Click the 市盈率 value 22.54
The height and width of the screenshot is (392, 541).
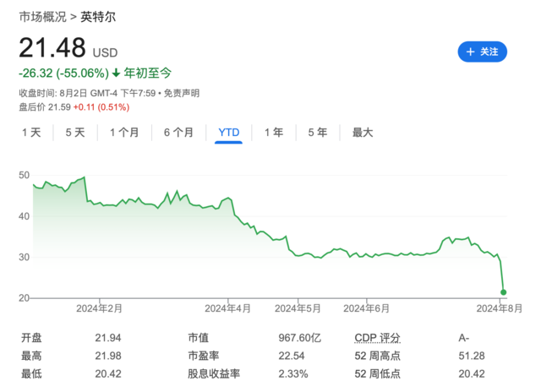(x=292, y=356)
